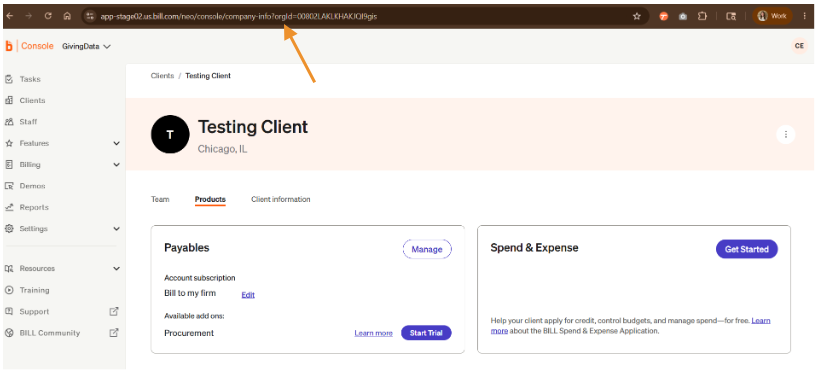Image resolution: width=818 pixels, height=375 pixels.
Task: Open site information icon in address bar
Action: 91,16
